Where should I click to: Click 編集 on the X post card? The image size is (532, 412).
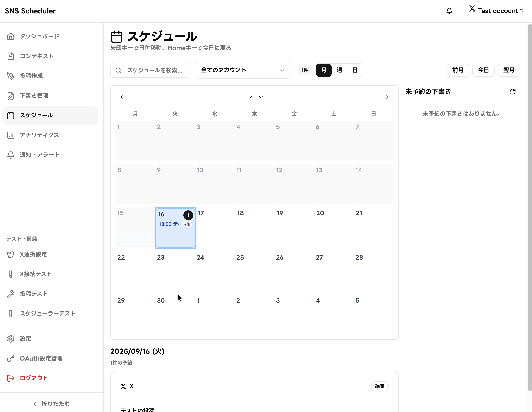379,386
